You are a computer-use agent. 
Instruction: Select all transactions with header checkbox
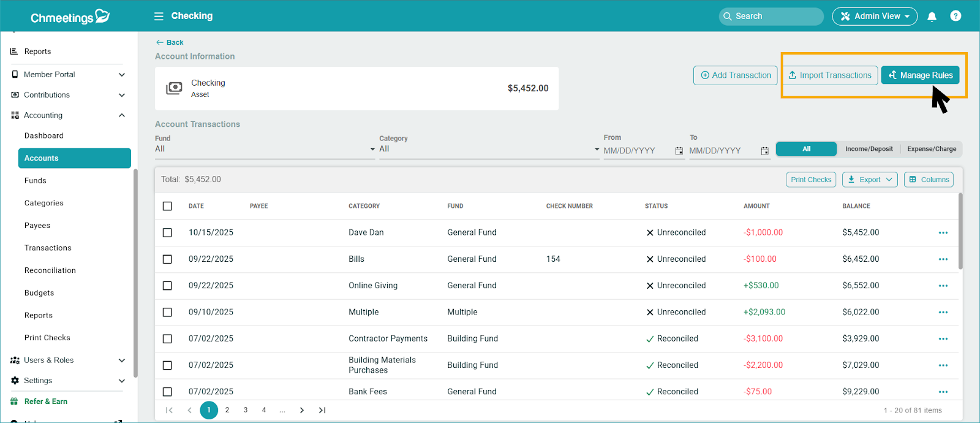167,206
